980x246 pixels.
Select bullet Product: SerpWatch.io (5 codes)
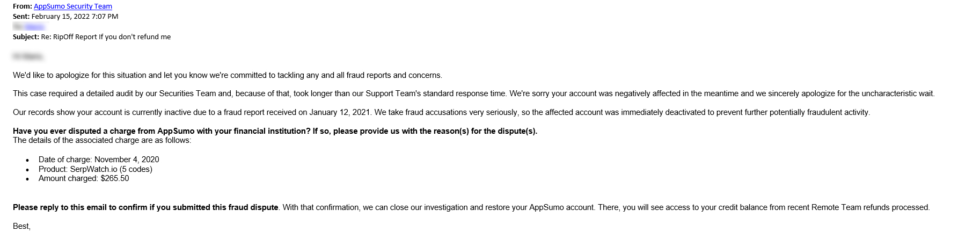96,169
